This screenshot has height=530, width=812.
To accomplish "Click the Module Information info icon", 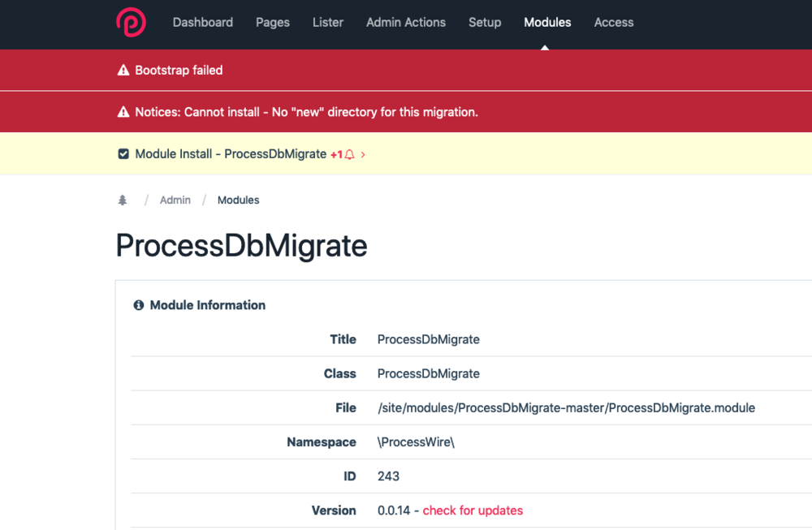I will [x=138, y=305].
